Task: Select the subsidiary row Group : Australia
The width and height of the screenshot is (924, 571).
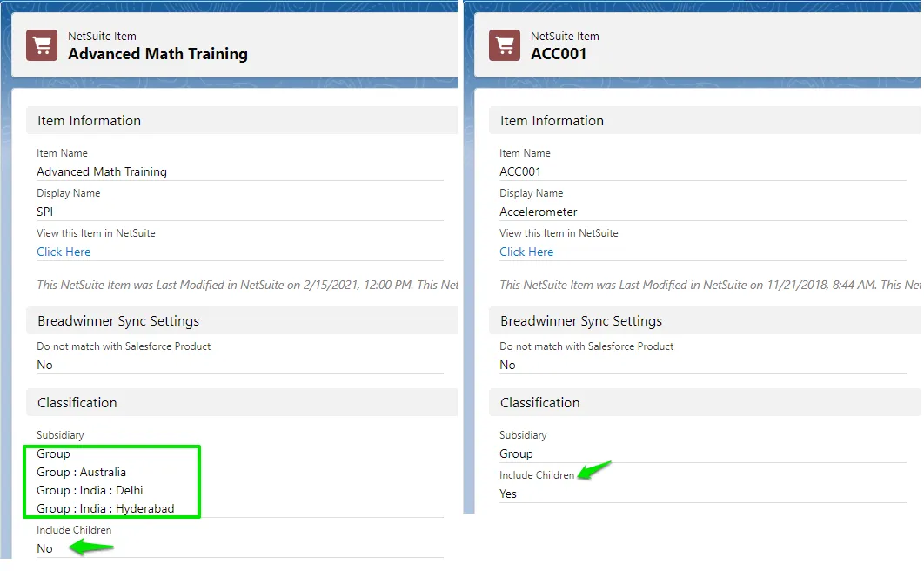Action: point(81,472)
